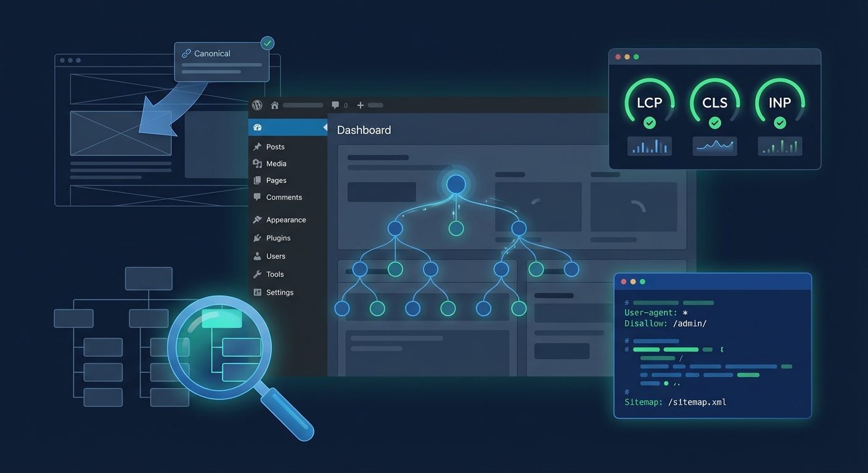
Task: Click the green checkmark under CLS gauge
Action: click(714, 123)
